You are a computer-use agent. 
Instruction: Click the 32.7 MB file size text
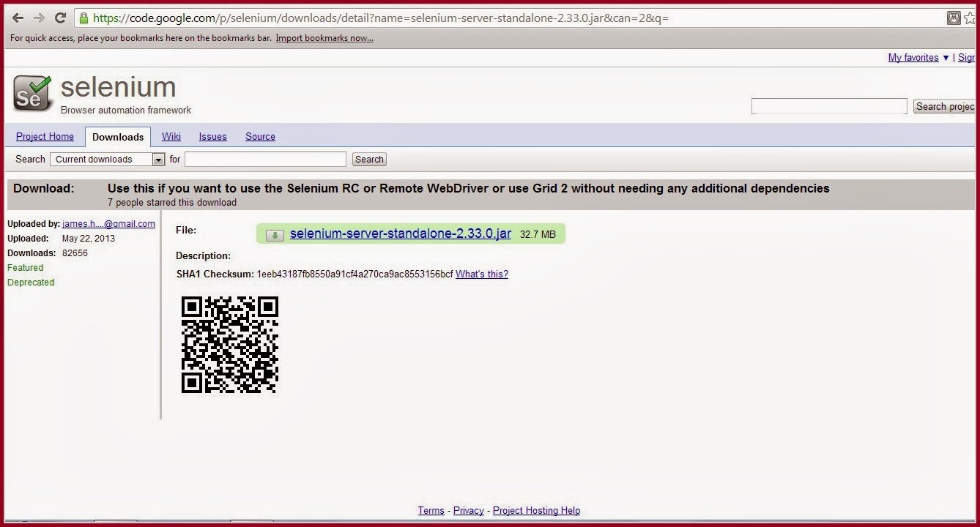(x=538, y=234)
